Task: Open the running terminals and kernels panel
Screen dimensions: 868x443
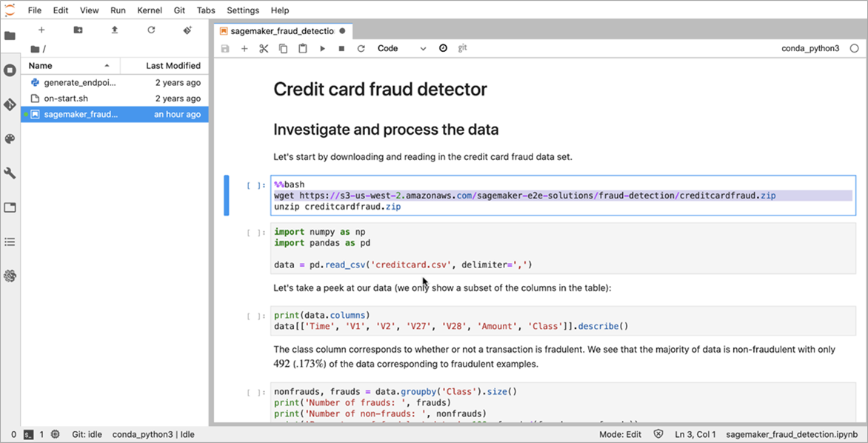Action: click(10, 70)
